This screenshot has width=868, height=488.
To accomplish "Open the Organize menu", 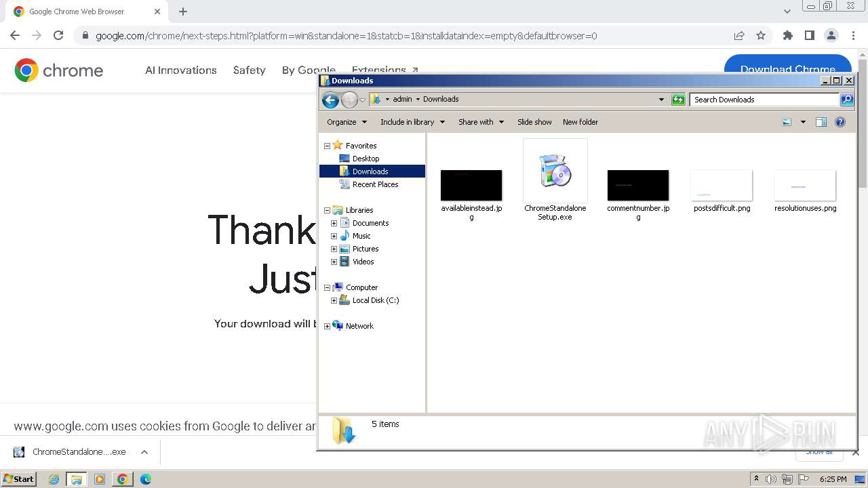I will [347, 122].
